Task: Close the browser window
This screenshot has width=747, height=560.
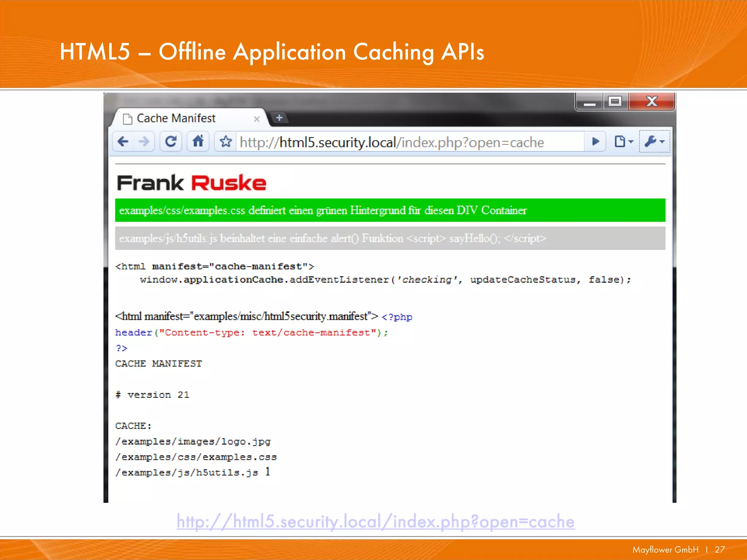Action: point(651,102)
